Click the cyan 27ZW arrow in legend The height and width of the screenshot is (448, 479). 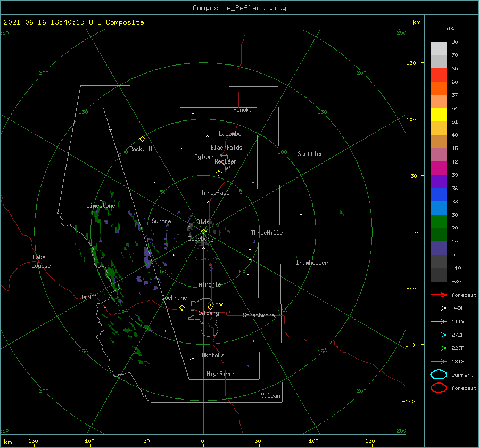point(439,335)
